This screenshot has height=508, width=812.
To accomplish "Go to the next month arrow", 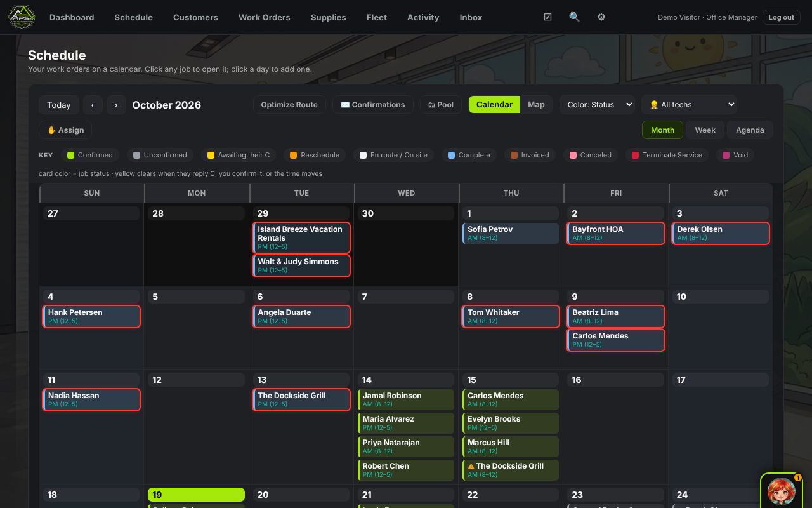I will [116, 105].
